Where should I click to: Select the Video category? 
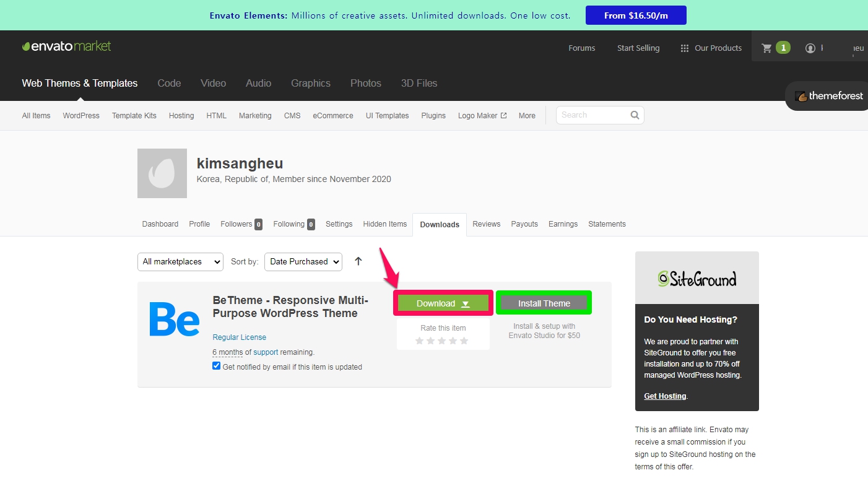(213, 83)
